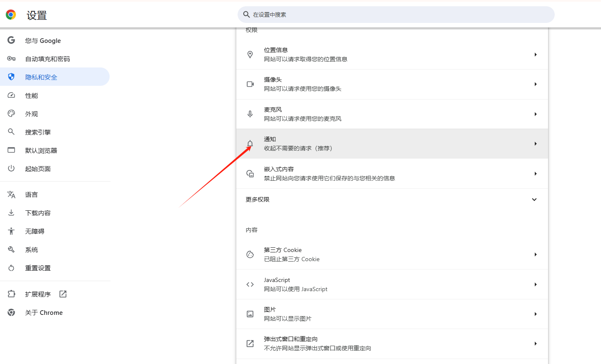Image resolution: width=601 pixels, height=364 pixels.
Task: Click the shield icon for 隐私和安全
Action: pos(11,77)
